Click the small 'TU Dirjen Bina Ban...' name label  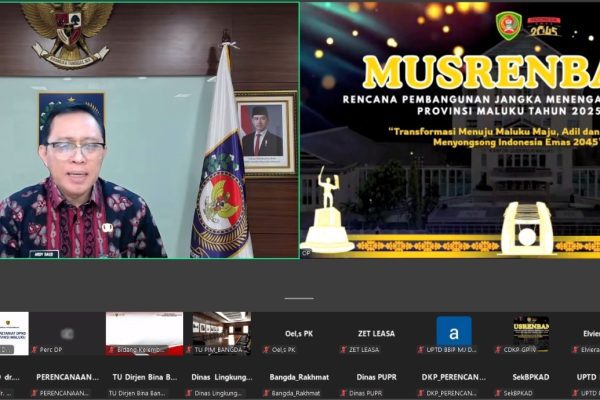click(x=137, y=393)
